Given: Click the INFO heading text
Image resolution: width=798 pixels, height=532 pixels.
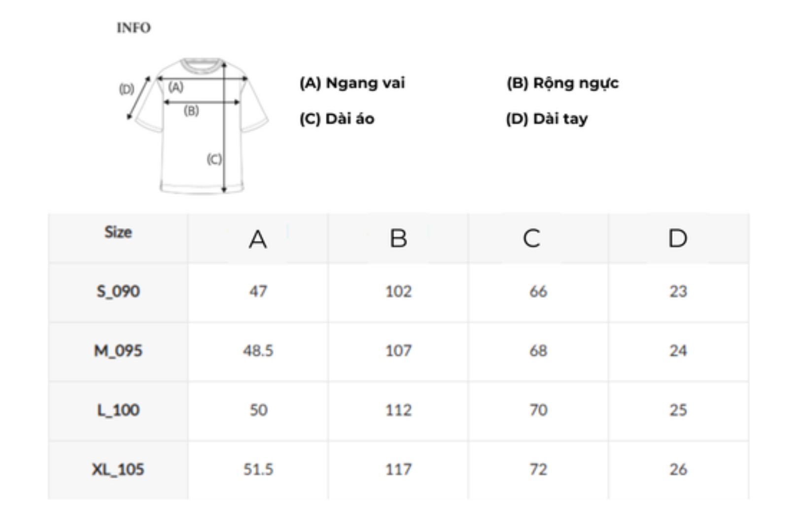Looking at the screenshot, I should click(134, 28).
